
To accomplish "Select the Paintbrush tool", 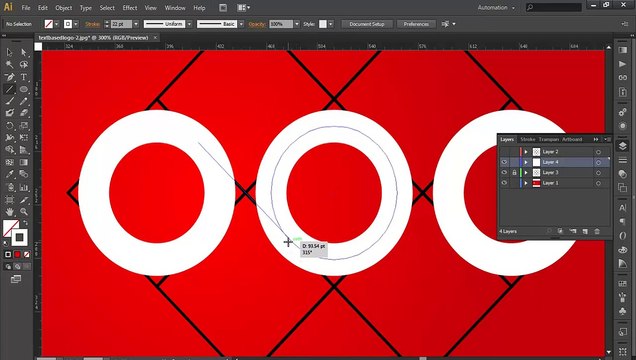I will click(x=10, y=101).
